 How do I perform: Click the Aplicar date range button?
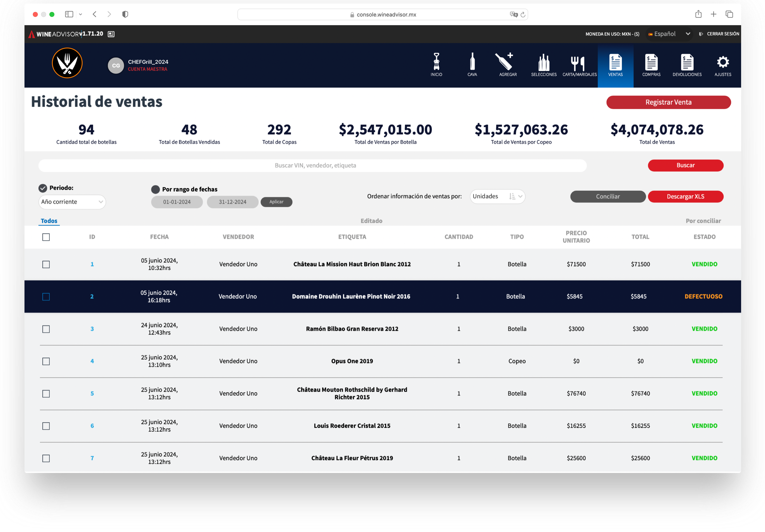click(x=276, y=202)
